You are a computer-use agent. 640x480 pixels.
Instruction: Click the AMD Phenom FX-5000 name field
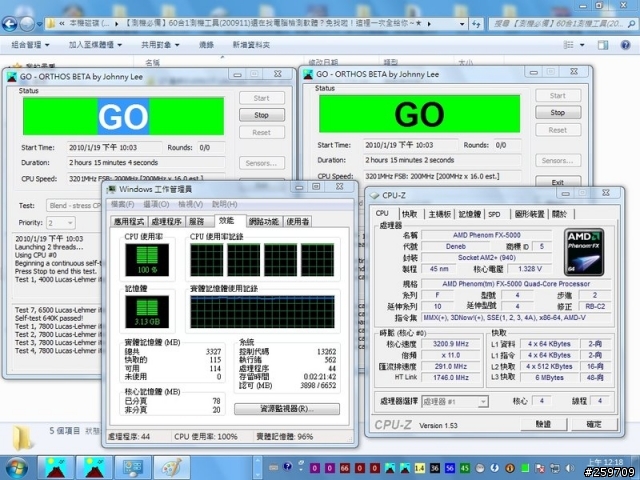tap(487, 235)
